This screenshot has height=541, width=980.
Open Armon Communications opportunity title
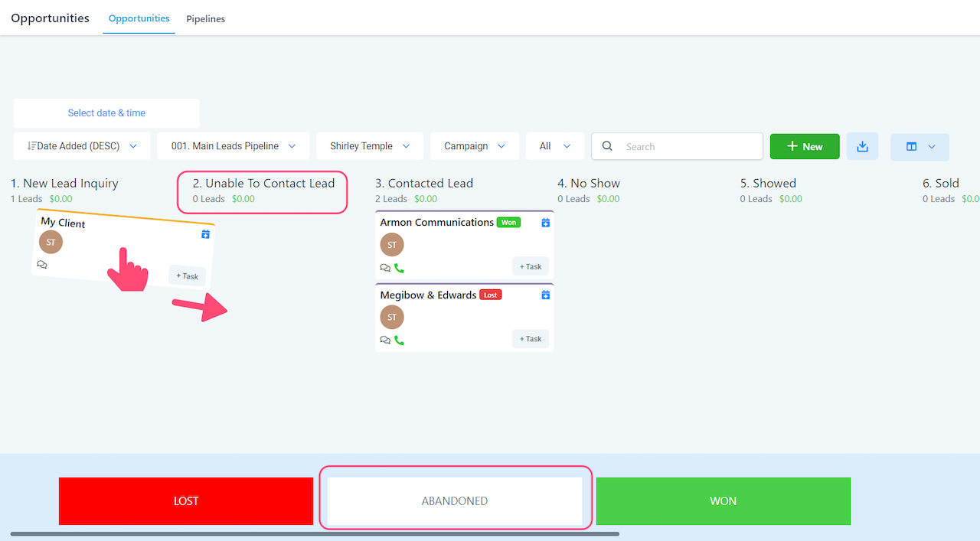pos(437,222)
